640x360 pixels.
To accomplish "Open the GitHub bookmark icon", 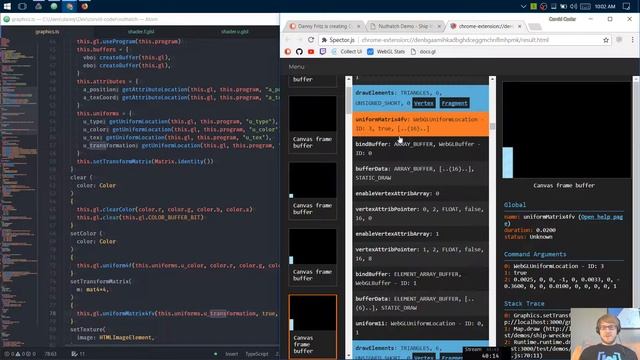I will [299, 51].
